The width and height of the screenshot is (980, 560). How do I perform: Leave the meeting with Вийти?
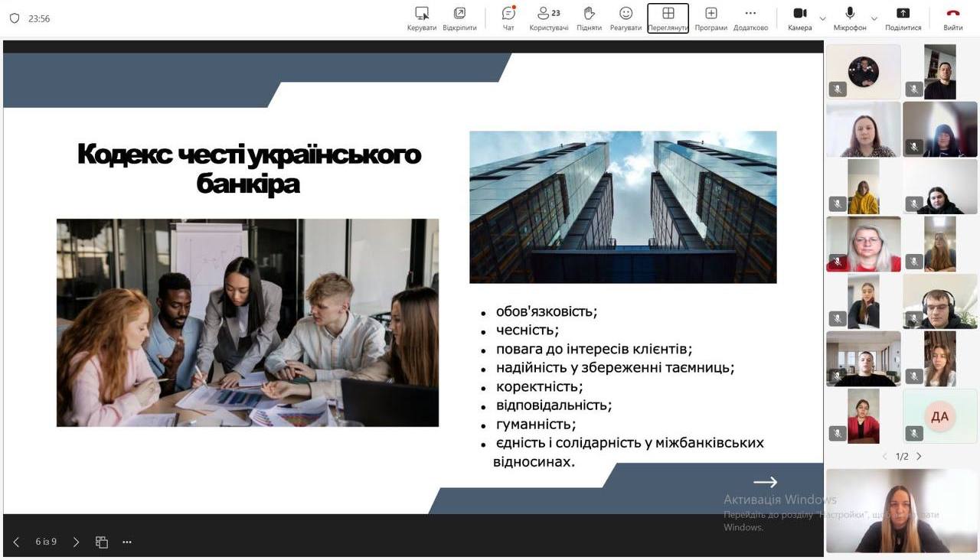953,18
